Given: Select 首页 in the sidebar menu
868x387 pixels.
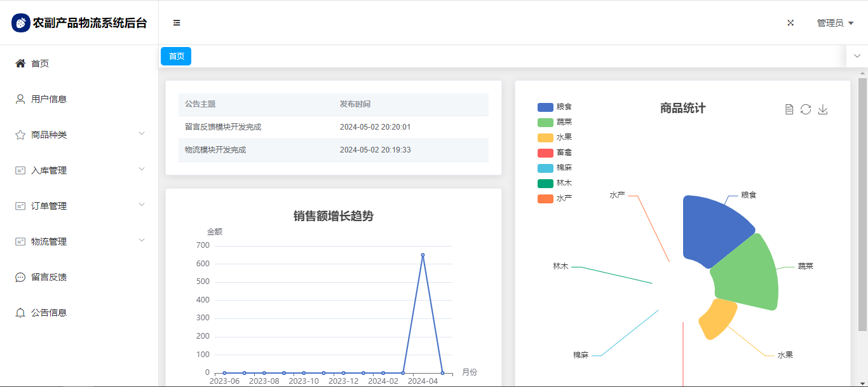Looking at the screenshot, I should pyautogui.click(x=40, y=64).
